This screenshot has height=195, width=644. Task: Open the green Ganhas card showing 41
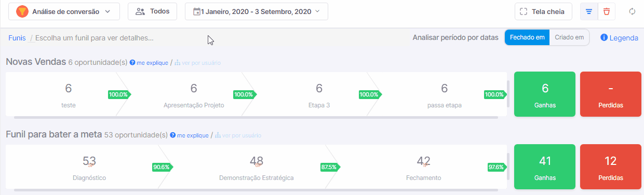coord(545,166)
